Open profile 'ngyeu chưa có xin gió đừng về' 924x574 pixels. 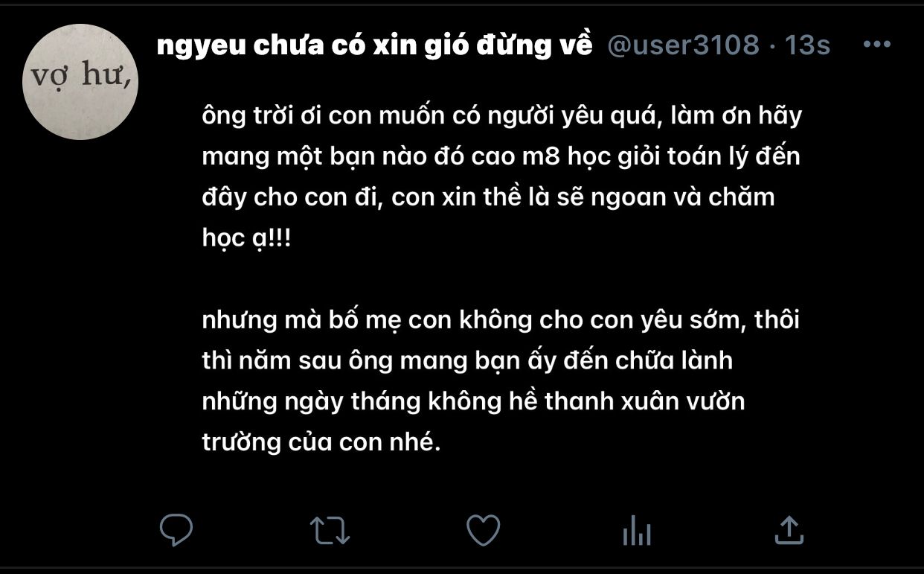pyautogui.click(x=375, y=45)
